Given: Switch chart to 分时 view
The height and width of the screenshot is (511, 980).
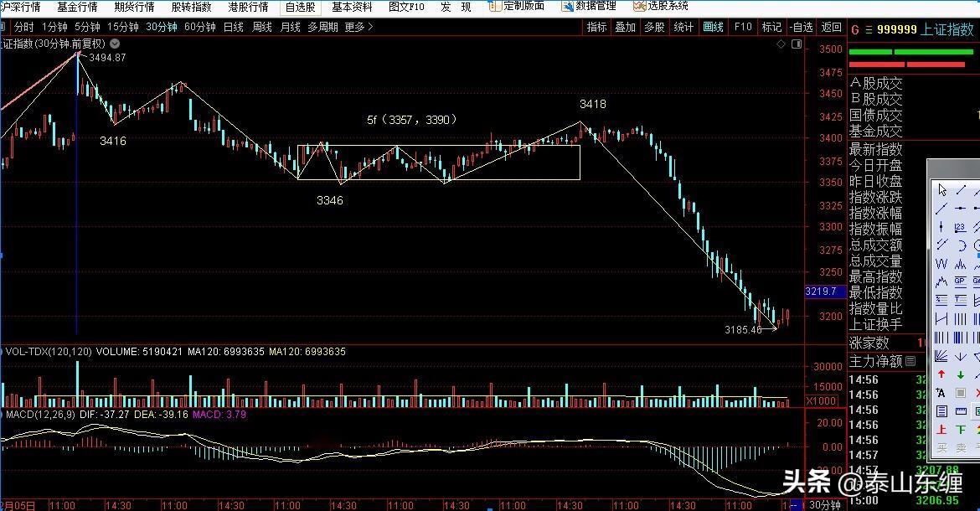Looking at the screenshot, I should pyautogui.click(x=23, y=27).
